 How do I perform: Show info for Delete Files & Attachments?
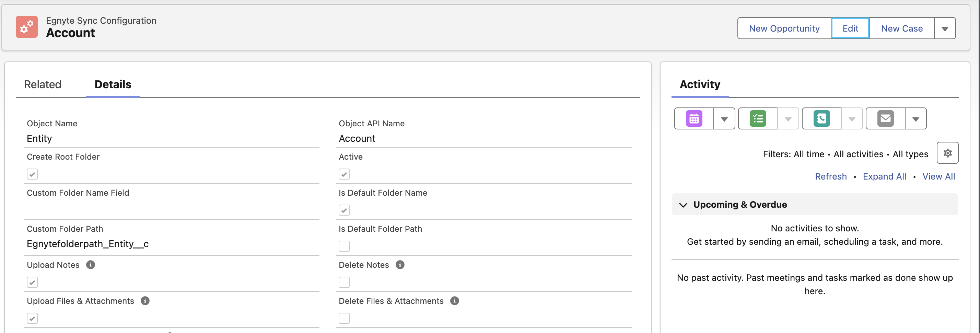455,301
